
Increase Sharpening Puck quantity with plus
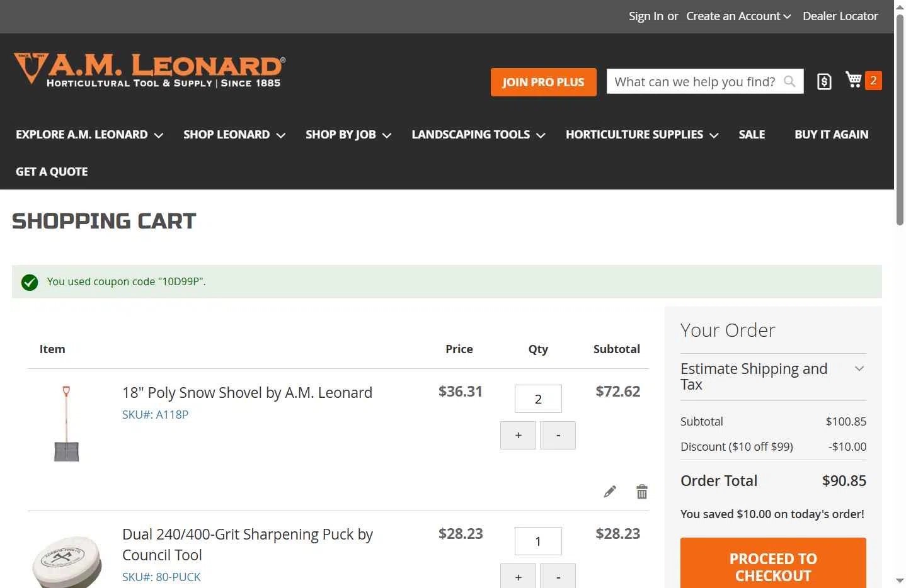(x=518, y=576)
